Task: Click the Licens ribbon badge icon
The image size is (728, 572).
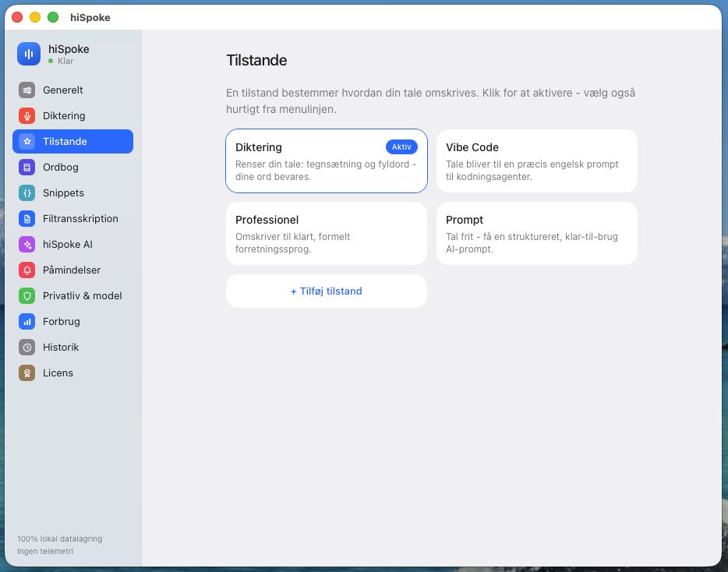Action: [x=27, y=373]
